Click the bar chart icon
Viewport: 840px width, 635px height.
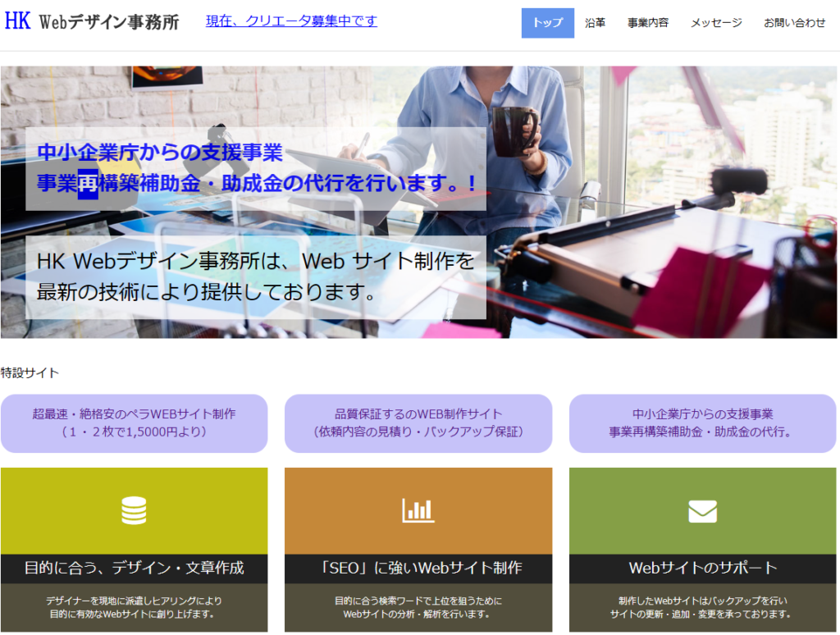point(418,510)
